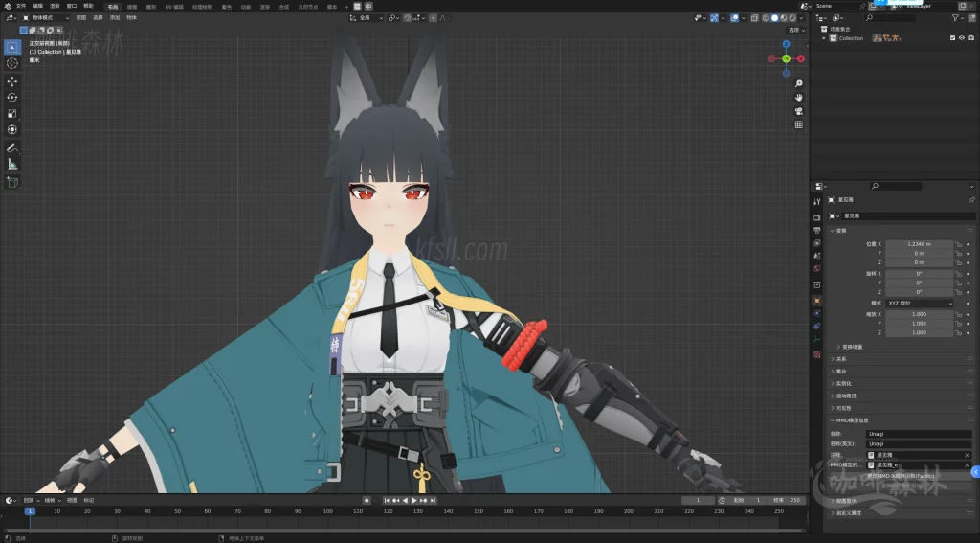Switch to Solid viewport shading
This screenshot has height=543, width=980.
tap(775, 18)
